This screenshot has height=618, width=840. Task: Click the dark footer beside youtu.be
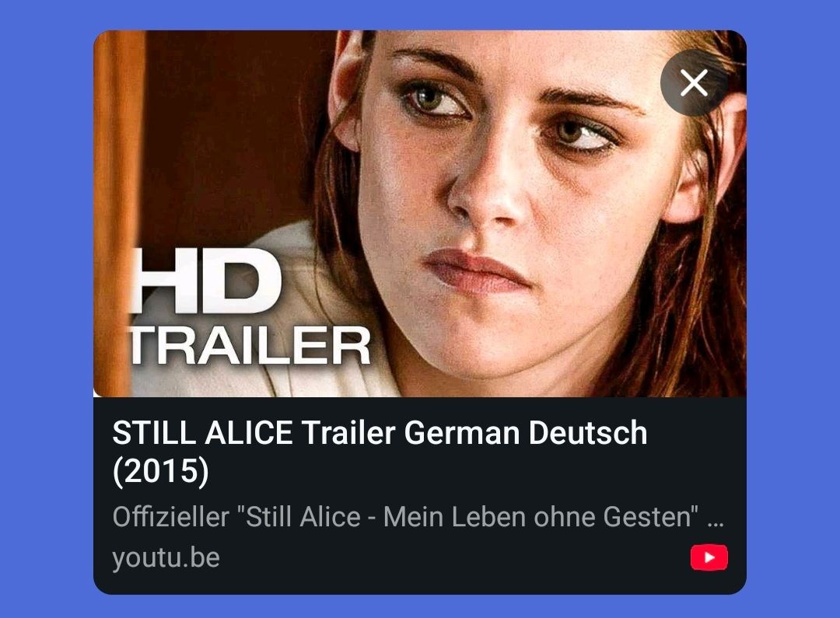coord(455,557)
